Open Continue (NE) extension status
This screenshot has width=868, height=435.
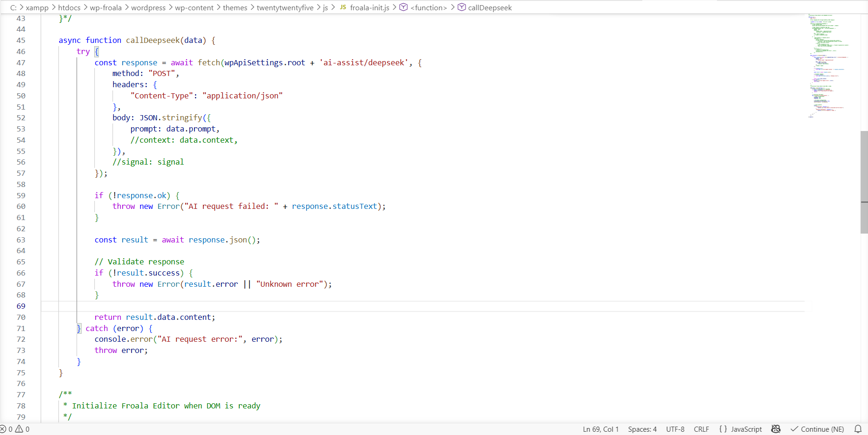click(x=817, y=429)
